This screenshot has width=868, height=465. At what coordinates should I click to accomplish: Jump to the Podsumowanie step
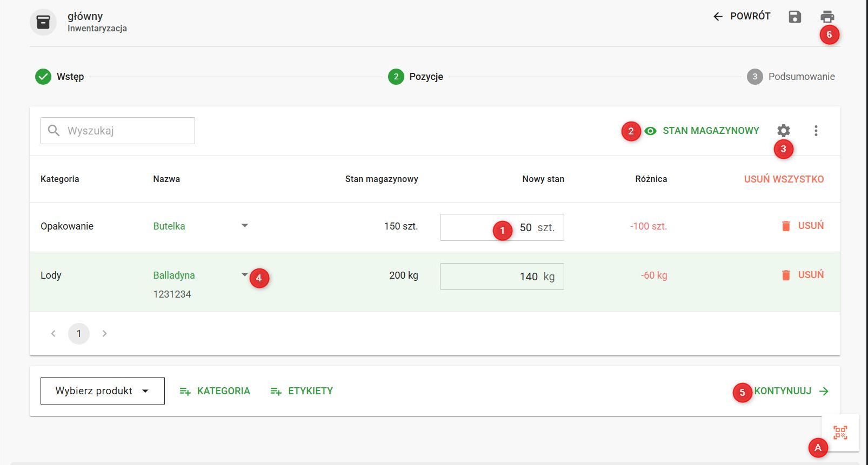click(791, 77)
